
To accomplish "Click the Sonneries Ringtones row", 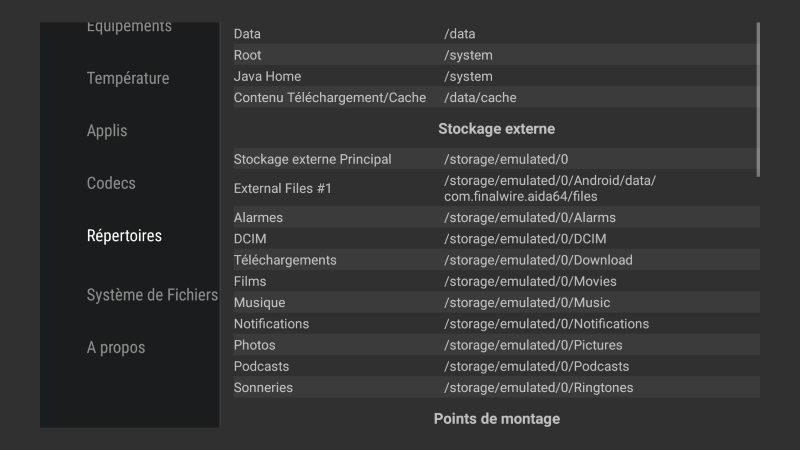I will (x=495, y=387).
